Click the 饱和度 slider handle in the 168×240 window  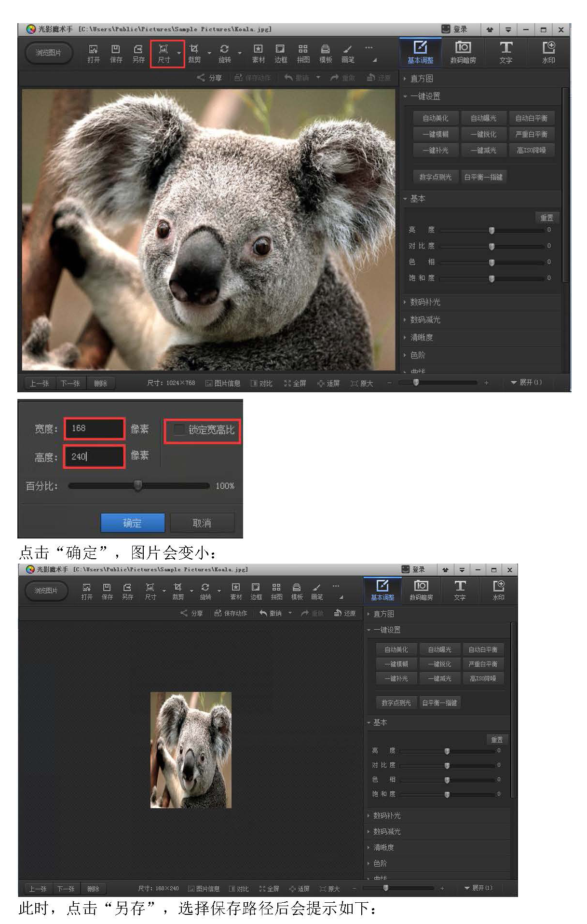click(x=447, y=794)
